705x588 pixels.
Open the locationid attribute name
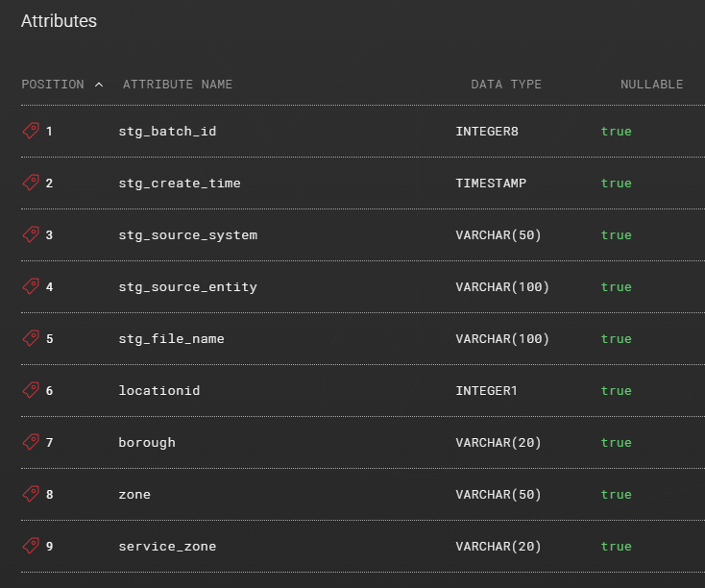(159, 391)
